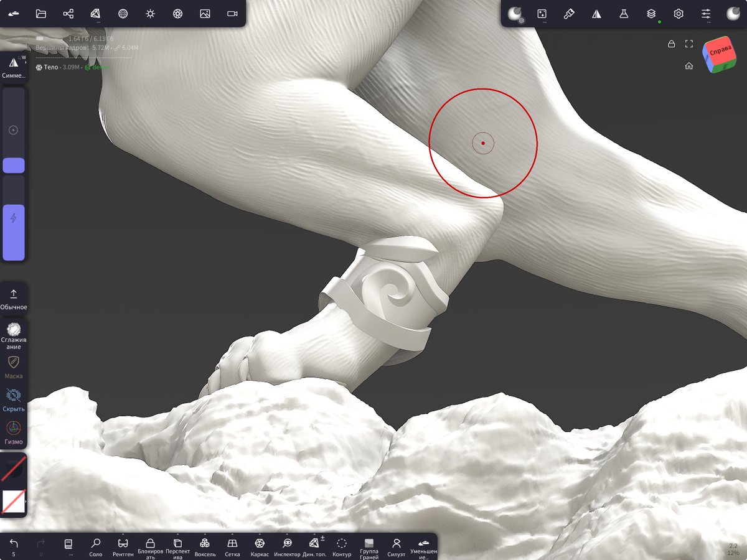Viewport: 747px width, 560px height.
Task: Click the Уменьшение shortcut
Action: (424, 548)
